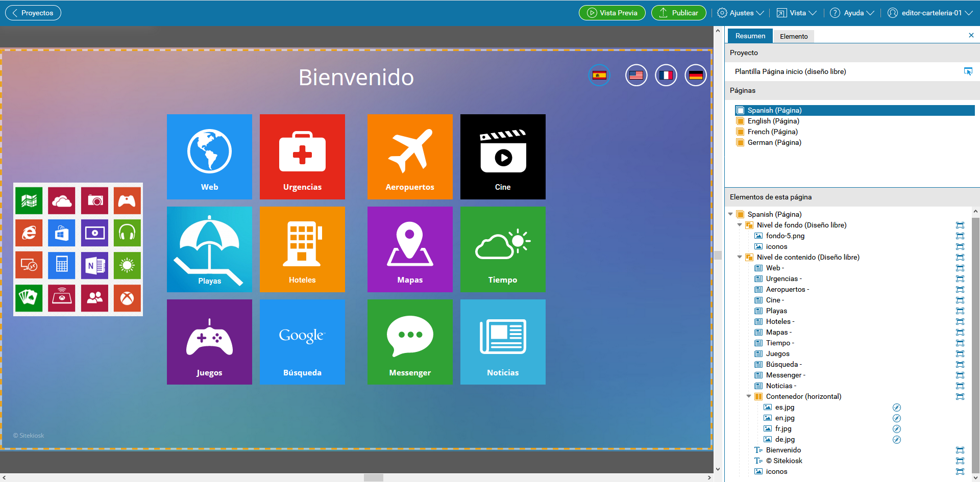
Task: Click the link icon next to es.jpg
Action: (896, 408)
